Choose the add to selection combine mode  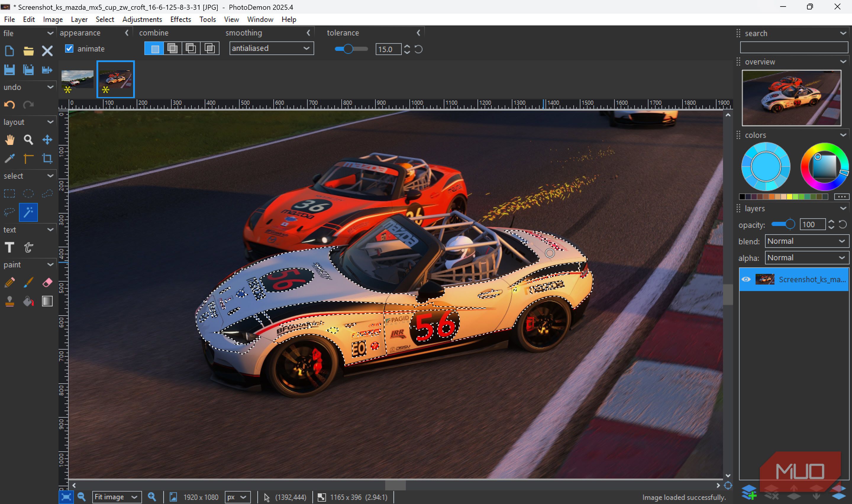172,49
